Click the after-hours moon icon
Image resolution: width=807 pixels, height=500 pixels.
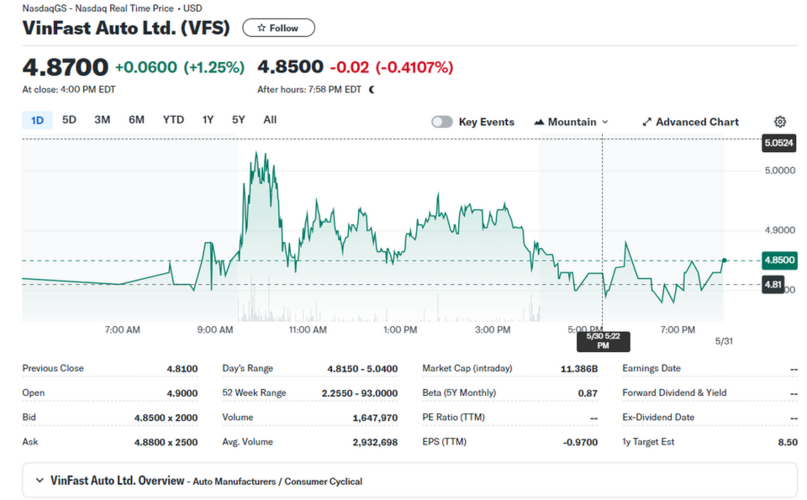pyautogui.click(x=372, y=89)
